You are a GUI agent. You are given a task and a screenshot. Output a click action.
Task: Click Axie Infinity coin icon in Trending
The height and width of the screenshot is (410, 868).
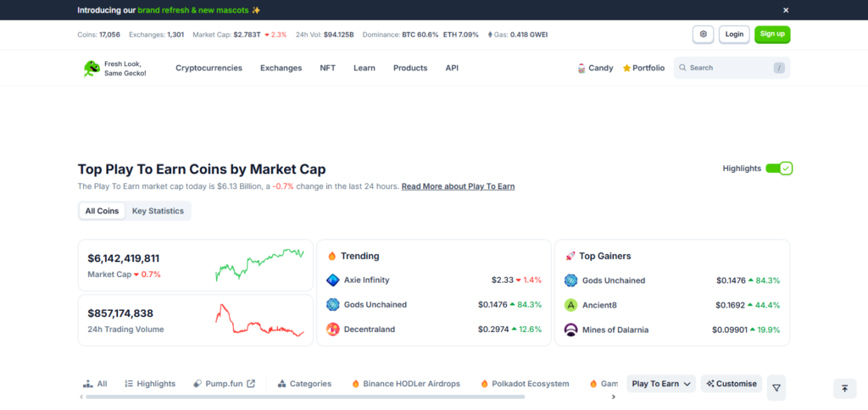[x=332, y=280]
